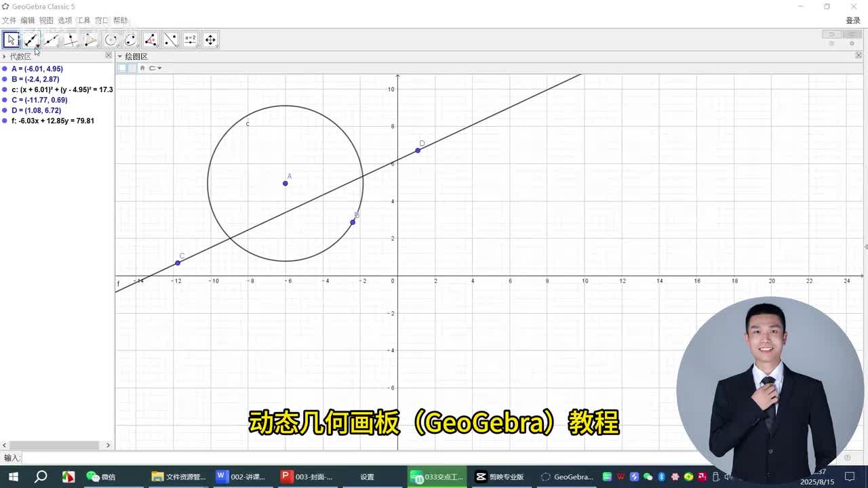
Task: Select entry C = (-11.77, 0.69)
Action: click(x=39, y=100)
